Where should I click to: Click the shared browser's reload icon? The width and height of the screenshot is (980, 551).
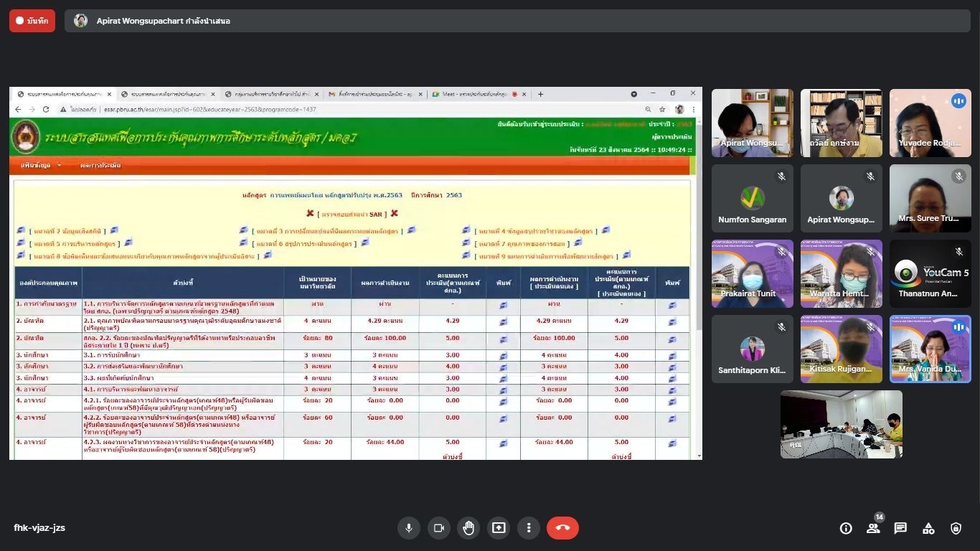coord(46,109)
